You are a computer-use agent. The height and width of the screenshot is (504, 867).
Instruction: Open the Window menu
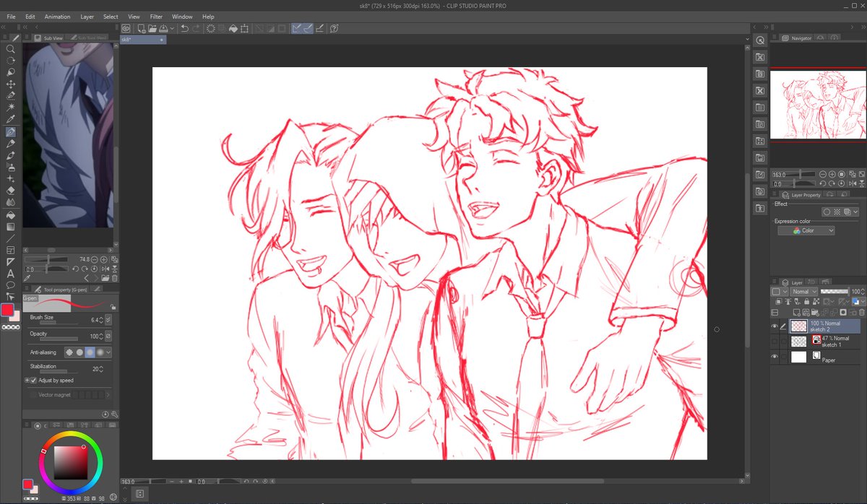tap(182, 16)
